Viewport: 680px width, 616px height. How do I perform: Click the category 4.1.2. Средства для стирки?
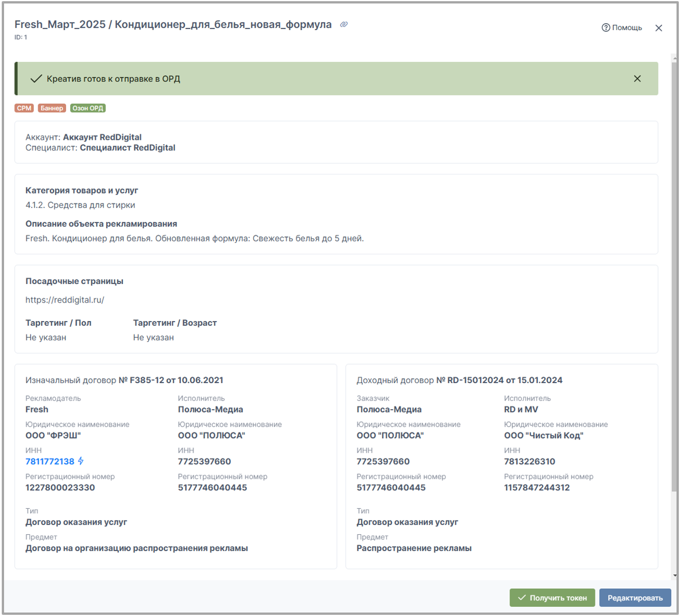80,205
